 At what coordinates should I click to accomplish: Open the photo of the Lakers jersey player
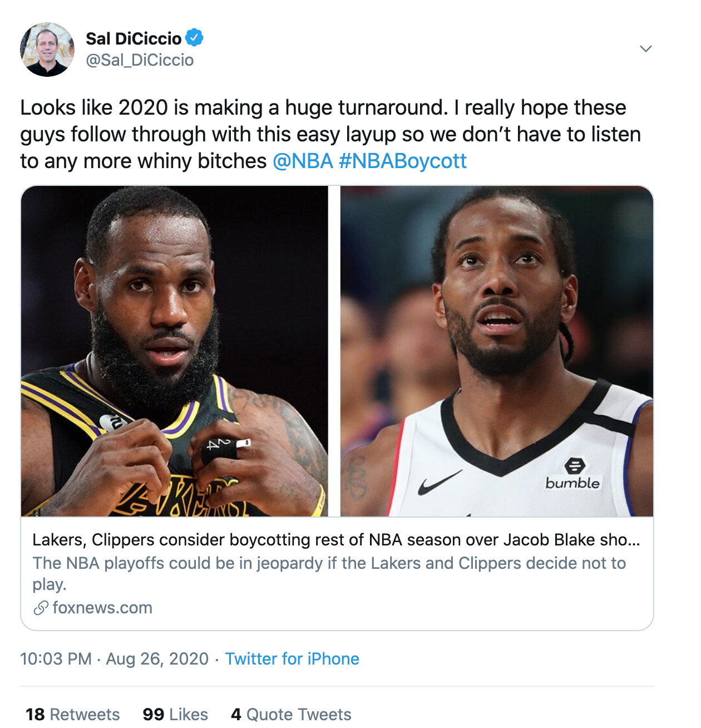tap(174, 351)
